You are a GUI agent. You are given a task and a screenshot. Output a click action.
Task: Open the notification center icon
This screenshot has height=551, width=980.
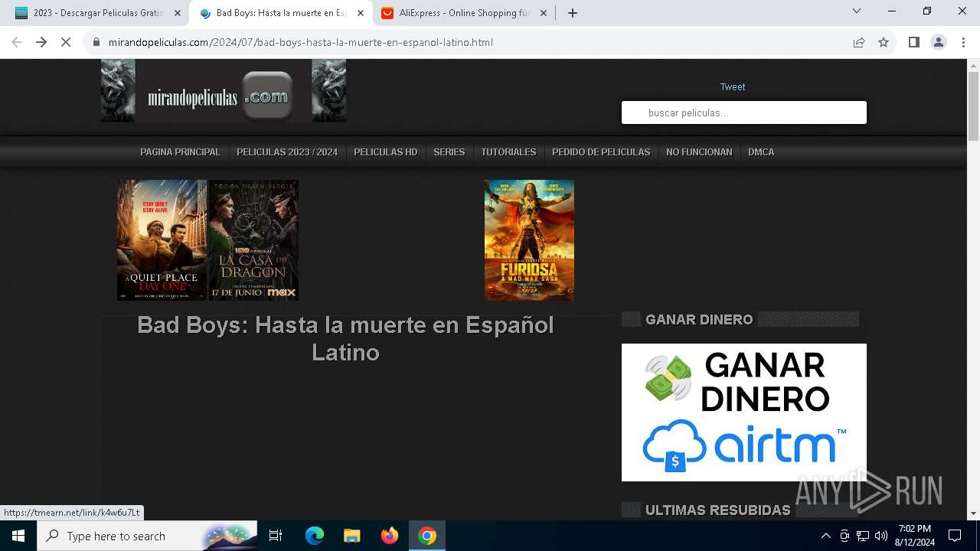[955, 536]
